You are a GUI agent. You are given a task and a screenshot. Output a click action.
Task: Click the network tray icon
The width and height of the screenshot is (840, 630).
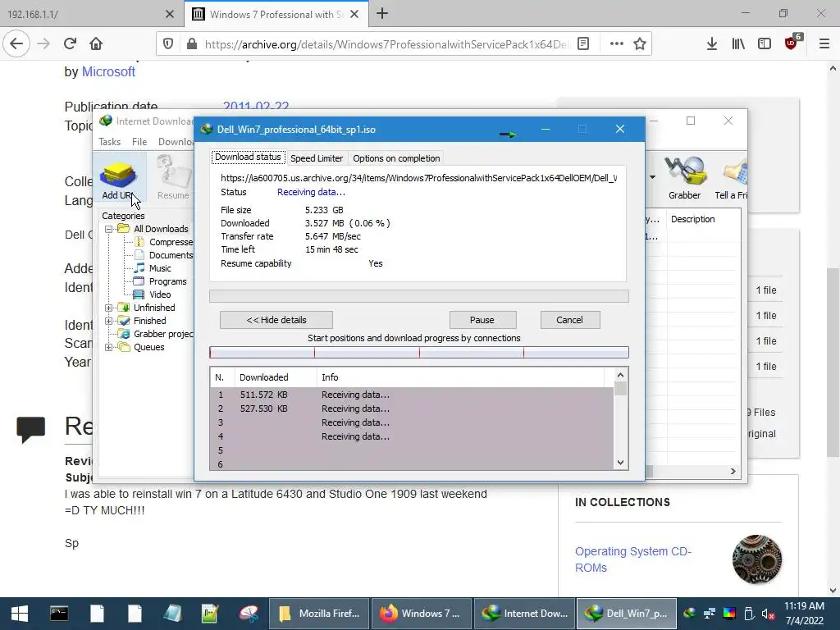710,614
